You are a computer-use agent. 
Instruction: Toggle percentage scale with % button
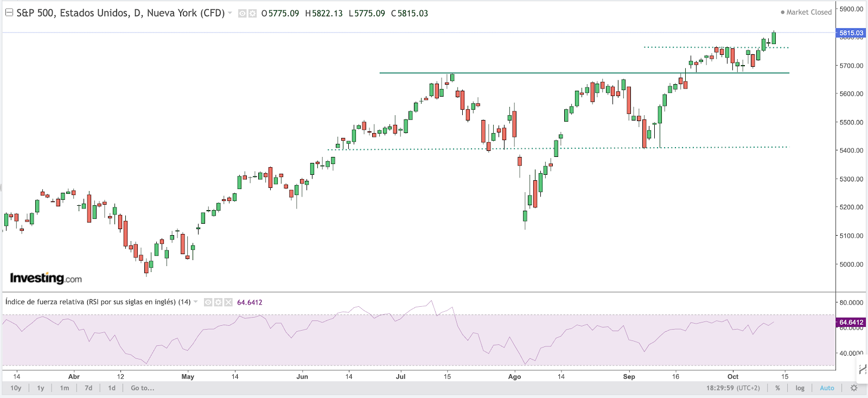tap(777, 388)
